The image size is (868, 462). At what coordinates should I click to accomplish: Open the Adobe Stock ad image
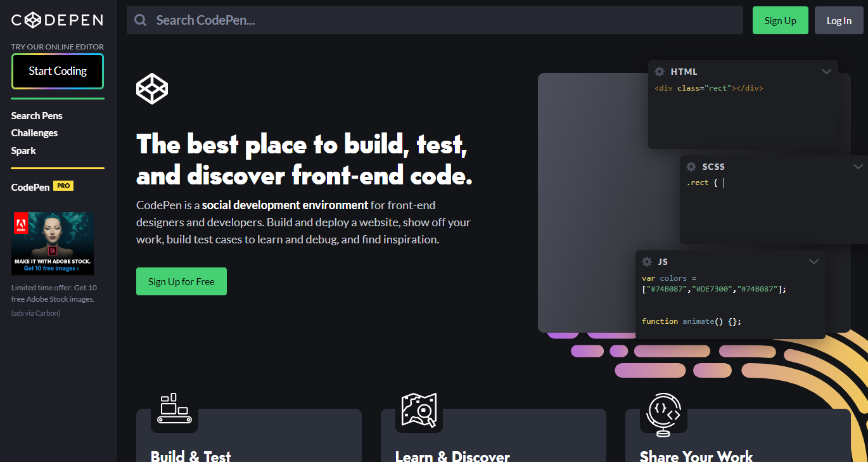click(53, 244)
